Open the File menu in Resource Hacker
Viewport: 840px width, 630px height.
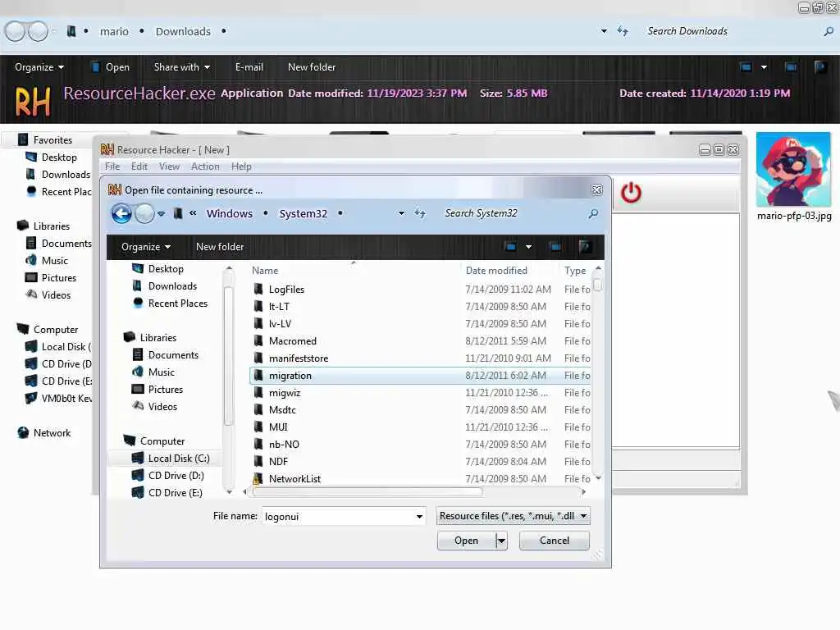pyautogui.click(x=112, y=167)
